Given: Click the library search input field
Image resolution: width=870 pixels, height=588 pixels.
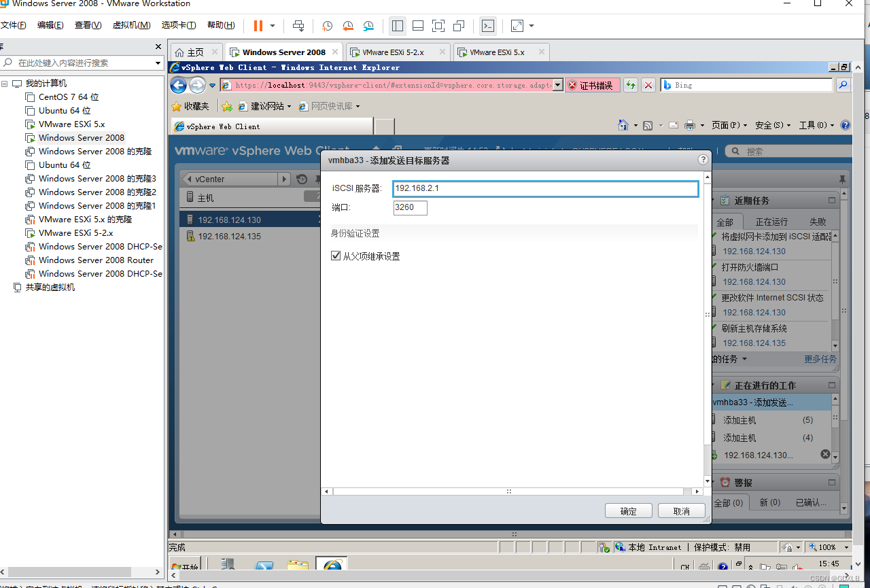Looking at the screenshot, I should tap(83, 63).
